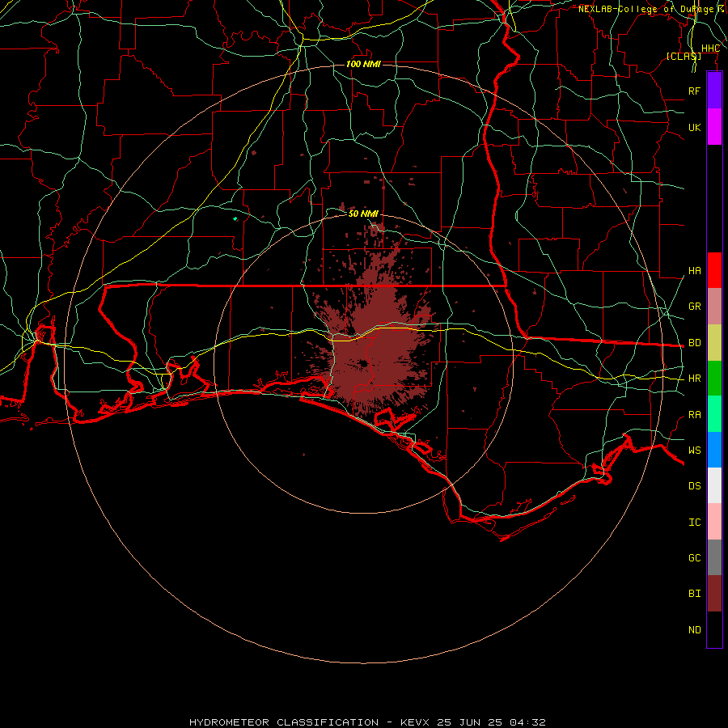The image size is (728, 728).
Task: Click the "ND" legend label
Action: (694, 630)
